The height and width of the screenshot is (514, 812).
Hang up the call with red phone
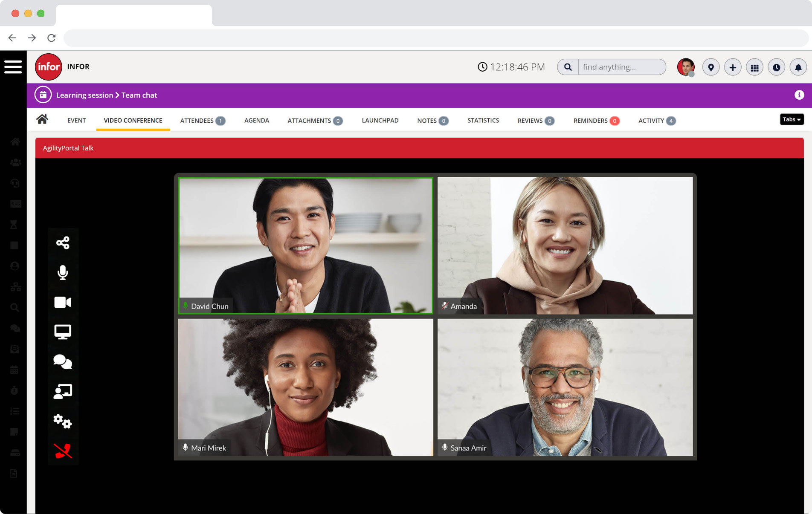(x=63, y=450)
